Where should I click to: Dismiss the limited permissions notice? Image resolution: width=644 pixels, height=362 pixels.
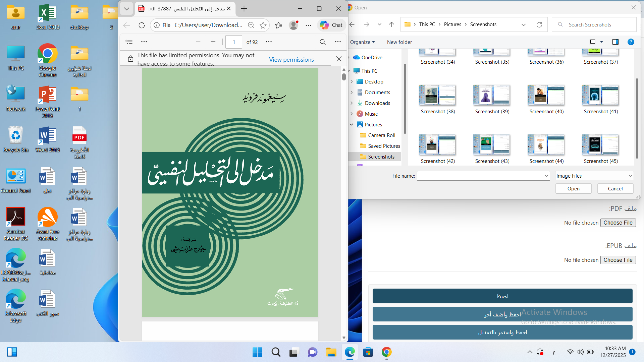tap(339, 59)
